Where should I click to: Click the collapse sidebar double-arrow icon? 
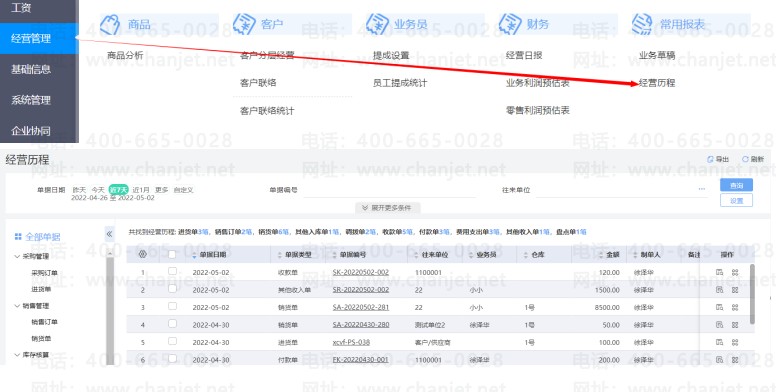tap(109, 234)
